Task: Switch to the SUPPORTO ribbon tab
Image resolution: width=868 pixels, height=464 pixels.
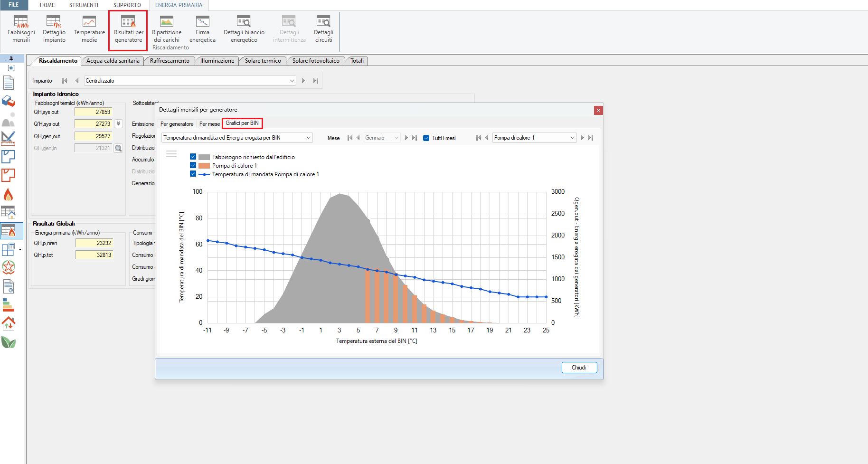Action: (x=127, y=5)
